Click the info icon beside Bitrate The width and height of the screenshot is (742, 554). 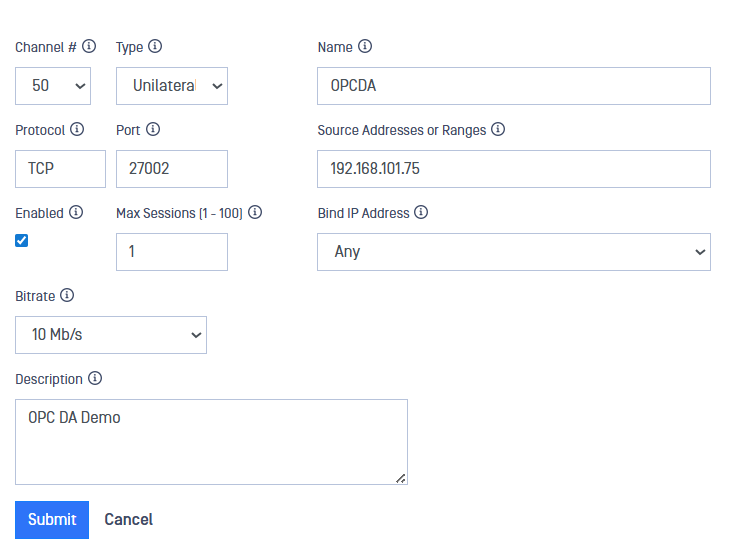[67, 295]
